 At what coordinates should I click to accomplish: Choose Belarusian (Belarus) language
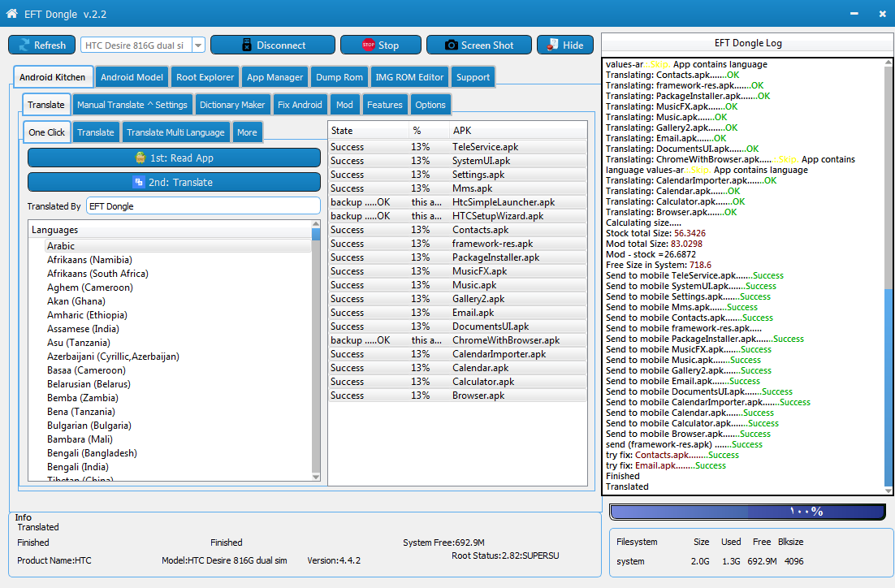pyautogui.click(x=89, y=383)
